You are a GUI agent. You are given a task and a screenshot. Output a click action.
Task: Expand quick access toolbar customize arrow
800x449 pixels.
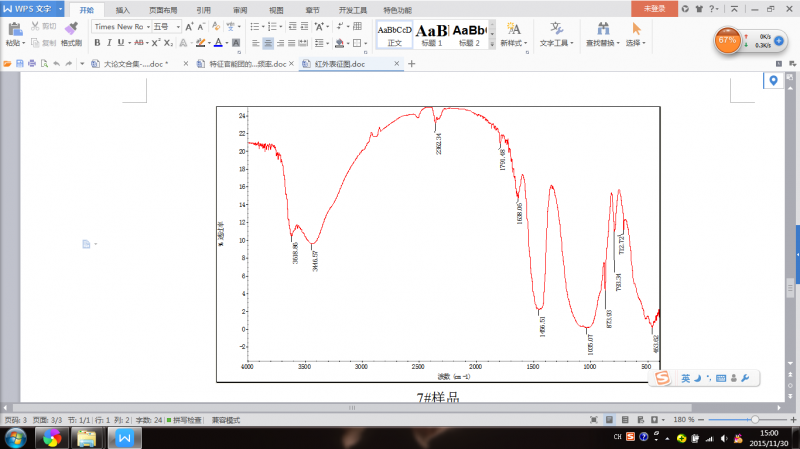pyautogui.click(x=82, y=64)
